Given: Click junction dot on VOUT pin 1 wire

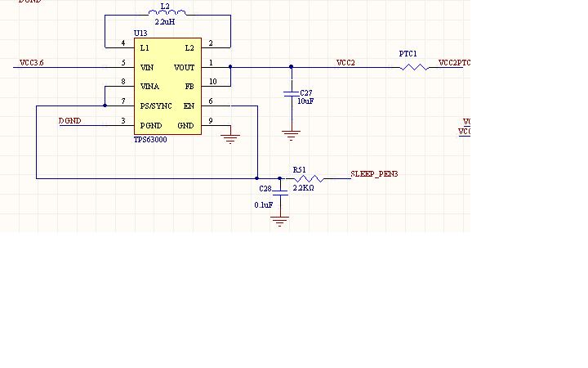Looking at the screenshot, I should point(230,66).
